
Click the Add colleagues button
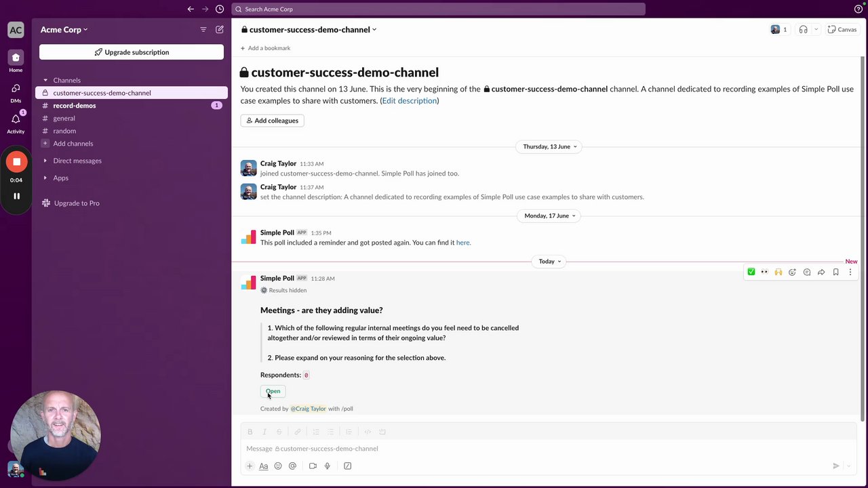(272, 120)
